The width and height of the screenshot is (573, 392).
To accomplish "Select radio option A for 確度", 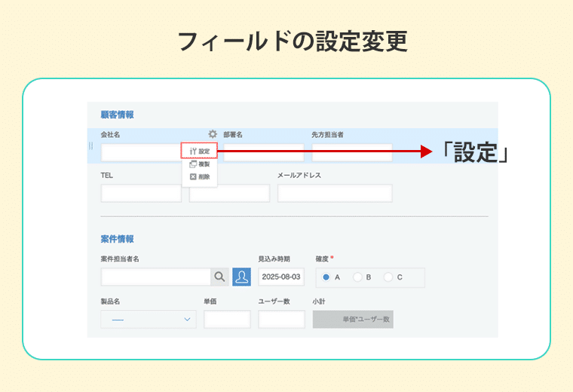I will click(326, 277).
